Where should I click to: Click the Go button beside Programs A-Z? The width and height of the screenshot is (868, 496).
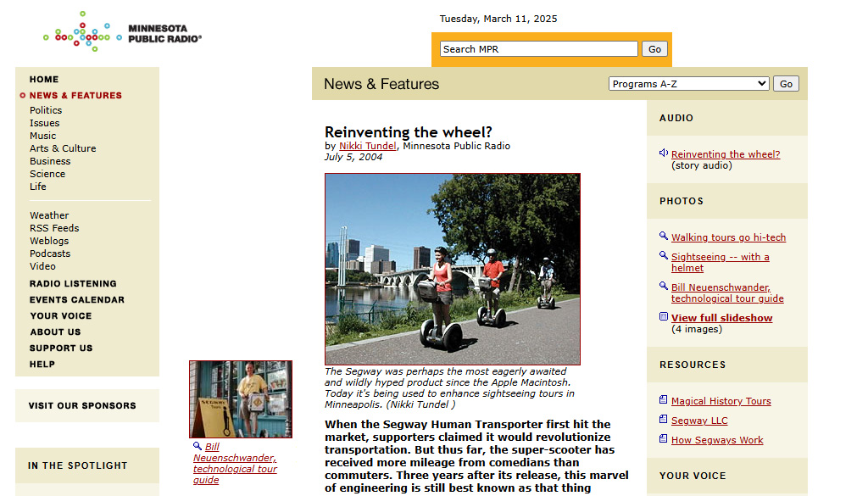click(x=786, y=84)
